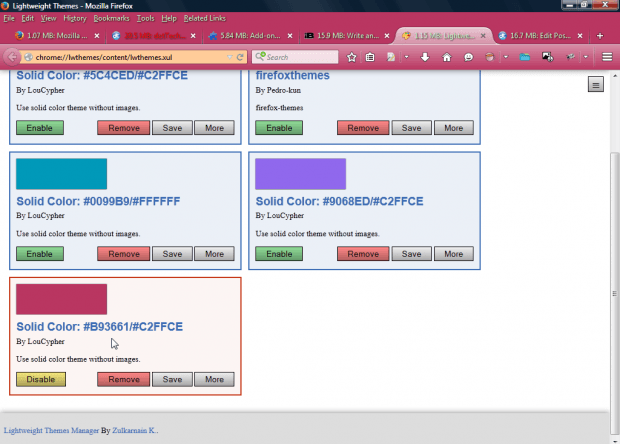
Task: Open the Edit menu
Action: pyautogui.click(x=27, y=18)
